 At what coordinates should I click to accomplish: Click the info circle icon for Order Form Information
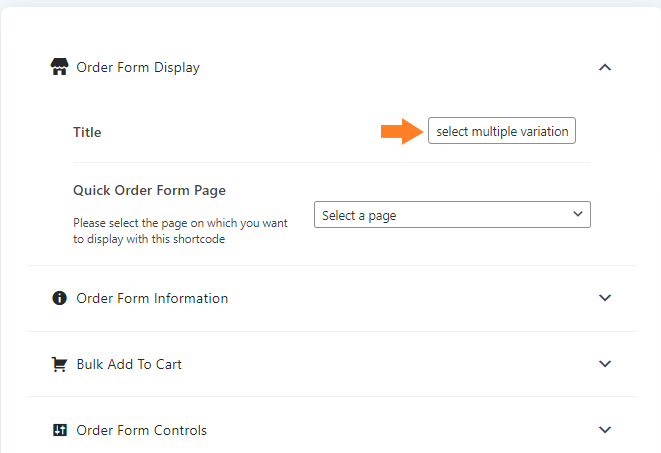[59, 298]
